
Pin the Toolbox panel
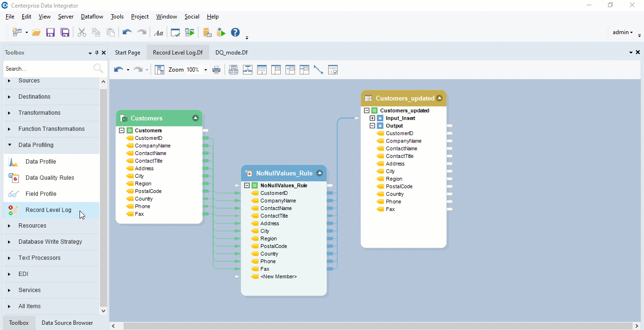point(97,53)
